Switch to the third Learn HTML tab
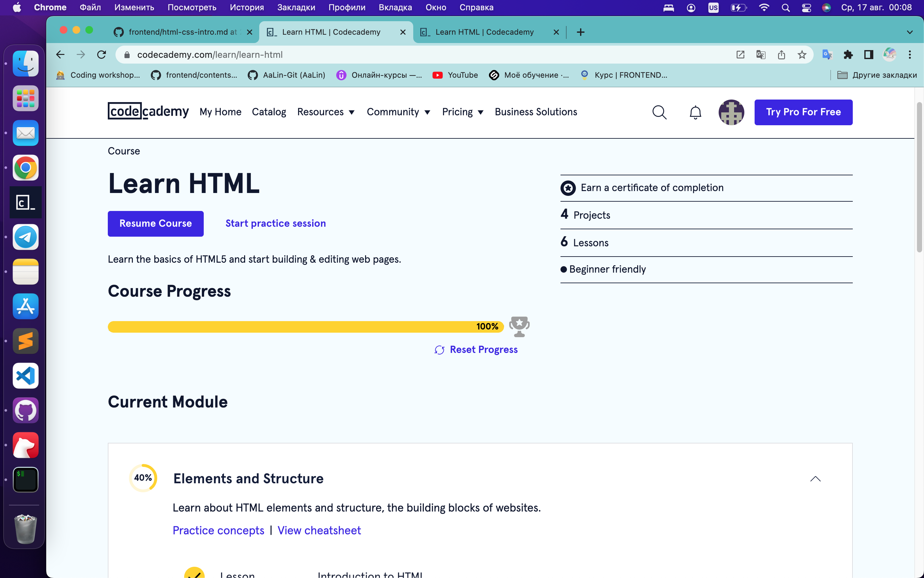Viewport: 924px width, 578px height. coord(490,32)
